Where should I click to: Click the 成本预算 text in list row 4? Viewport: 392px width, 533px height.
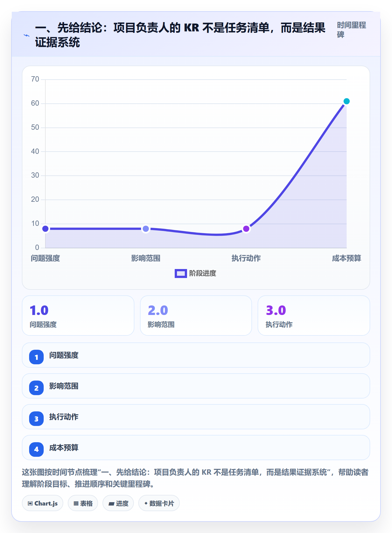coord(64,448)
